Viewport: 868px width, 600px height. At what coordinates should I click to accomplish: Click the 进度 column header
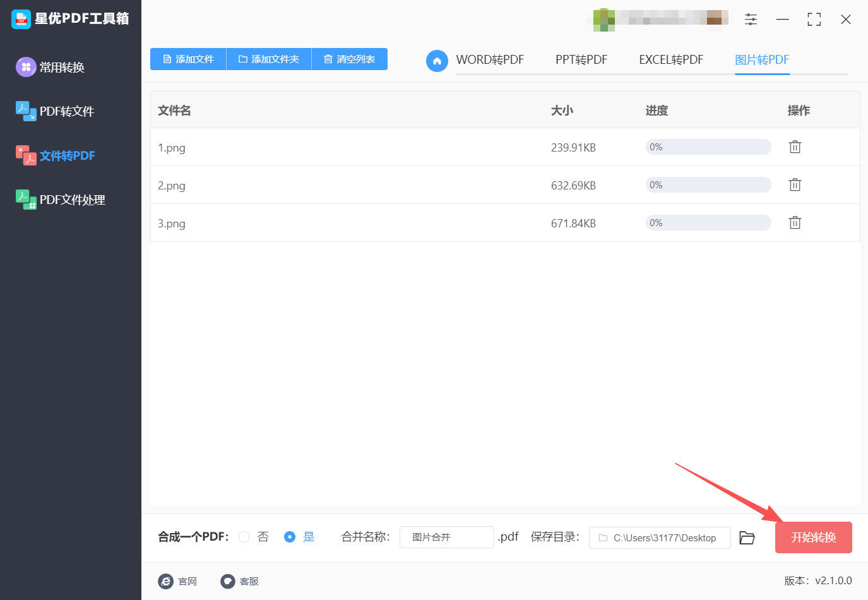tap(657, 111)
